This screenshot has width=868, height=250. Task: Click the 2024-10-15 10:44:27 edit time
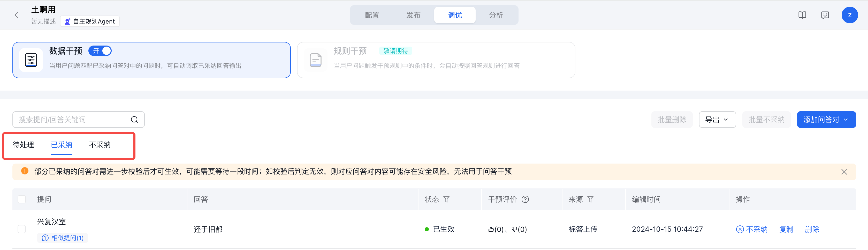pos(667,229)
